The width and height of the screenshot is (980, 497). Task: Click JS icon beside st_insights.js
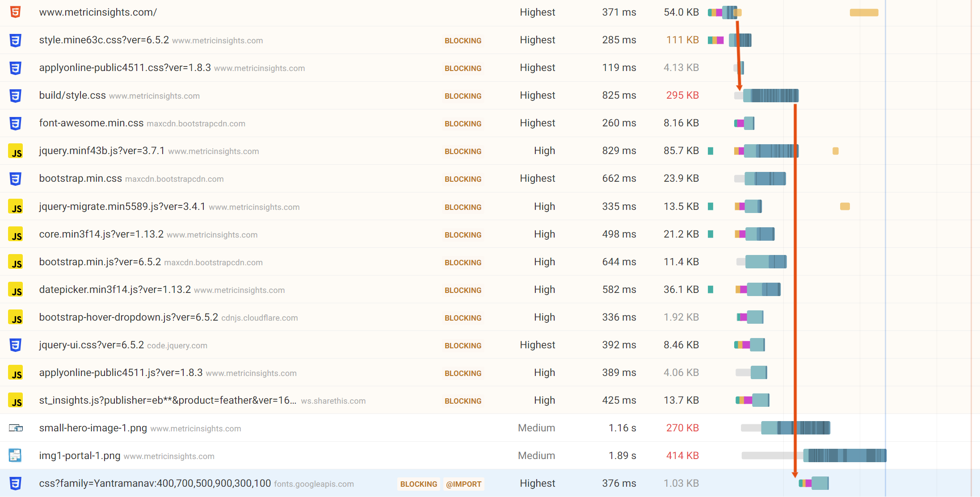click(x=16, y=400)
